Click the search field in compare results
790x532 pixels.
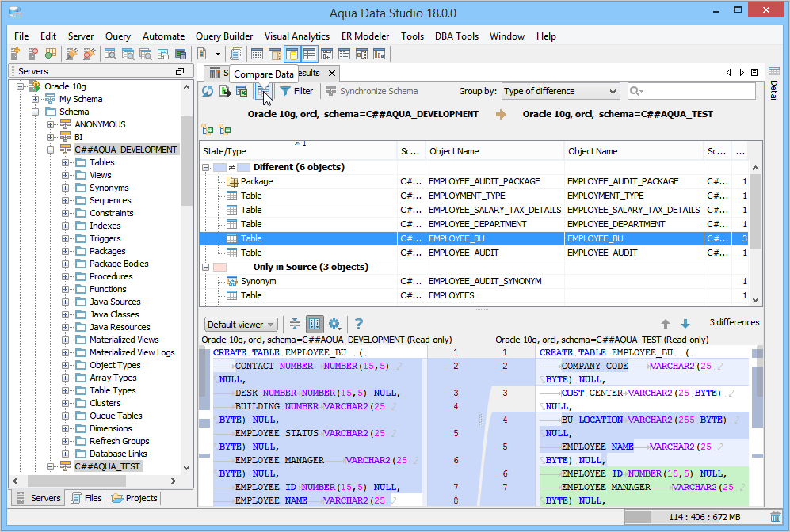point(692,91)
